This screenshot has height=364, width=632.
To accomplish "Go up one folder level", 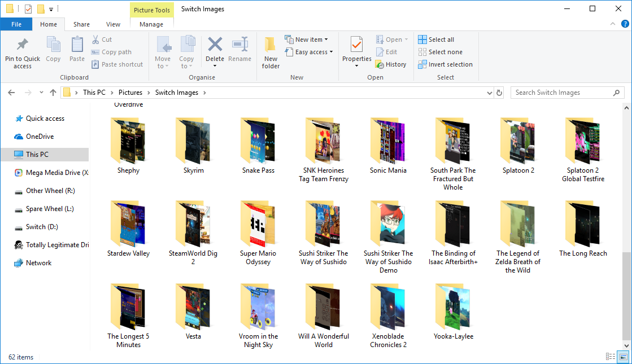I will (x=53, y=93).
